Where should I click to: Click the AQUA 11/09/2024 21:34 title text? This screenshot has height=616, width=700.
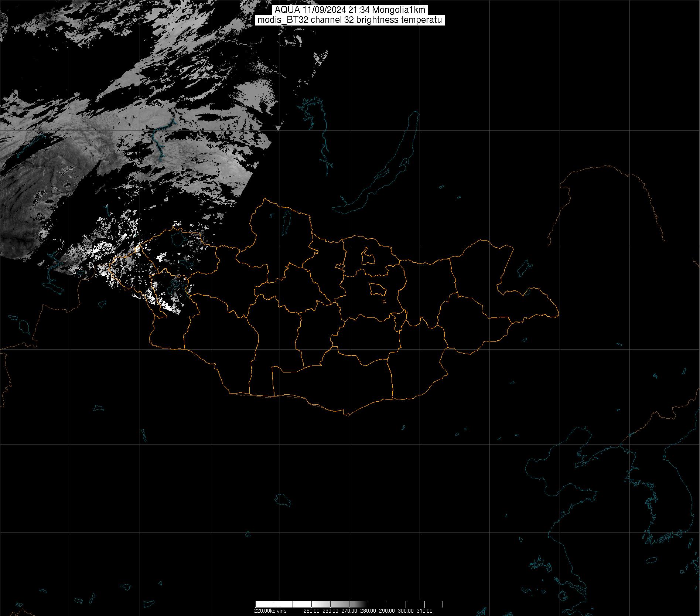click(349, 10)
